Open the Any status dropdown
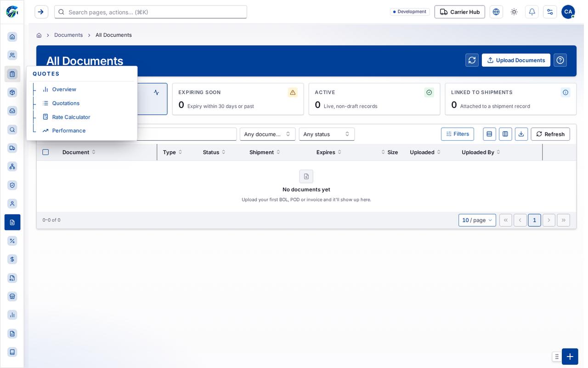 click(327, 134)
